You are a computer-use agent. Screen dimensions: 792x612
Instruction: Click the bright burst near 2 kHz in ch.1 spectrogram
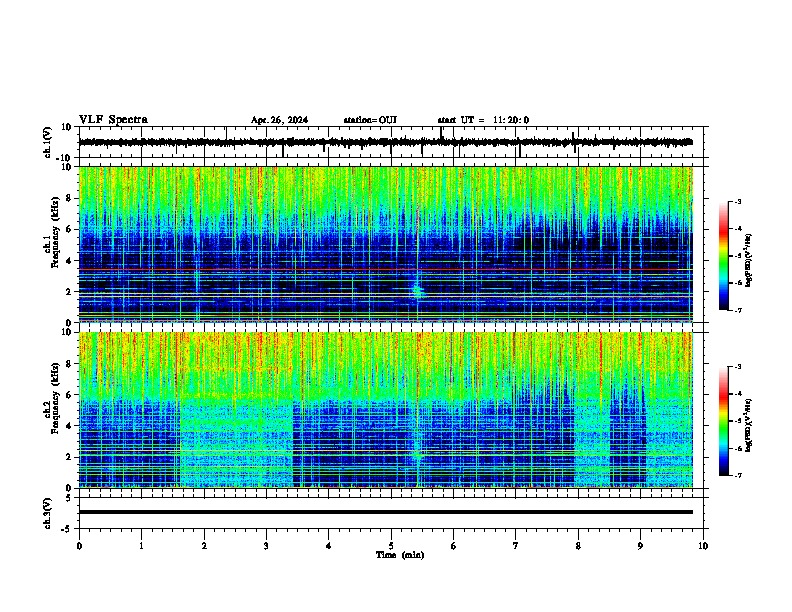pyautogui.click(x=418, y=290)
